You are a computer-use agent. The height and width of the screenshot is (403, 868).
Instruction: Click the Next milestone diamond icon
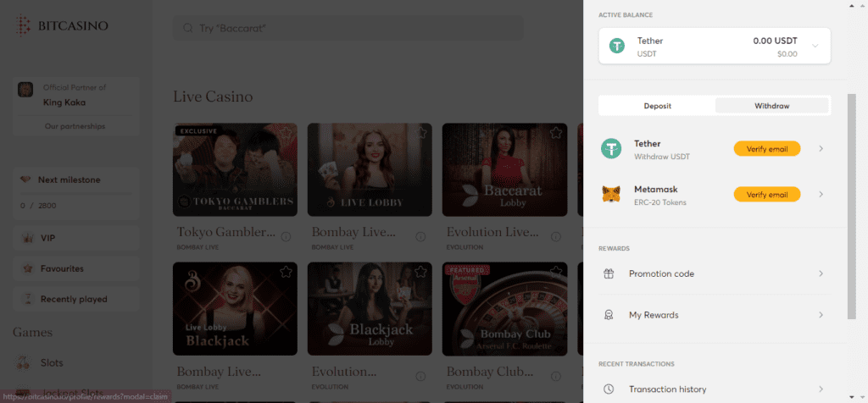(x=26, y=179)
